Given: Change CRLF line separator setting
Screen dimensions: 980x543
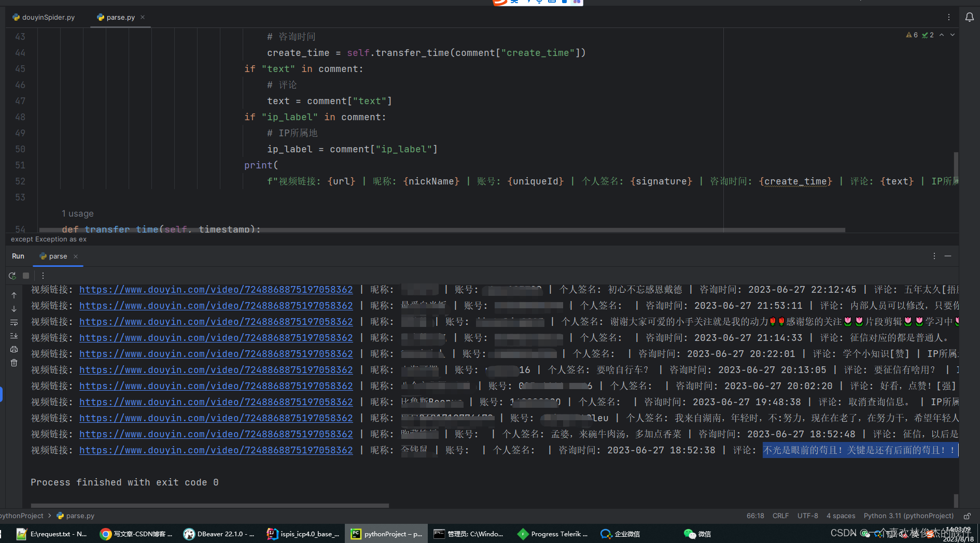Looking at the screenshot, I should coord(780,516).
